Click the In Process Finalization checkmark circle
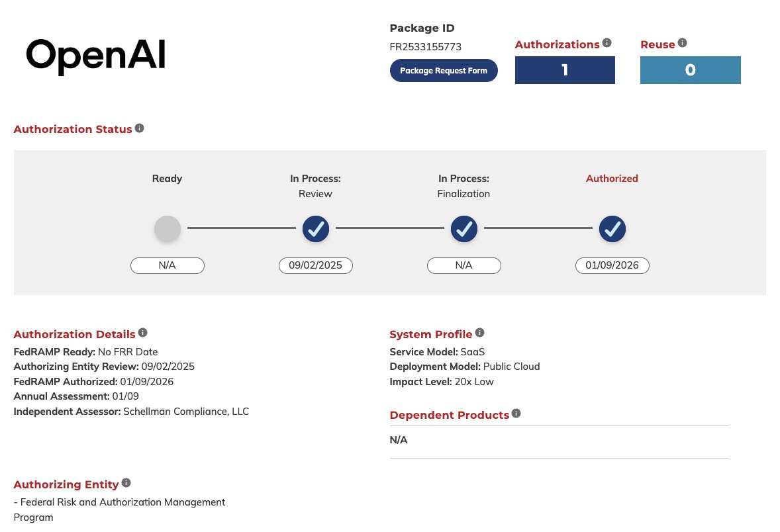 tap(464, 229)
